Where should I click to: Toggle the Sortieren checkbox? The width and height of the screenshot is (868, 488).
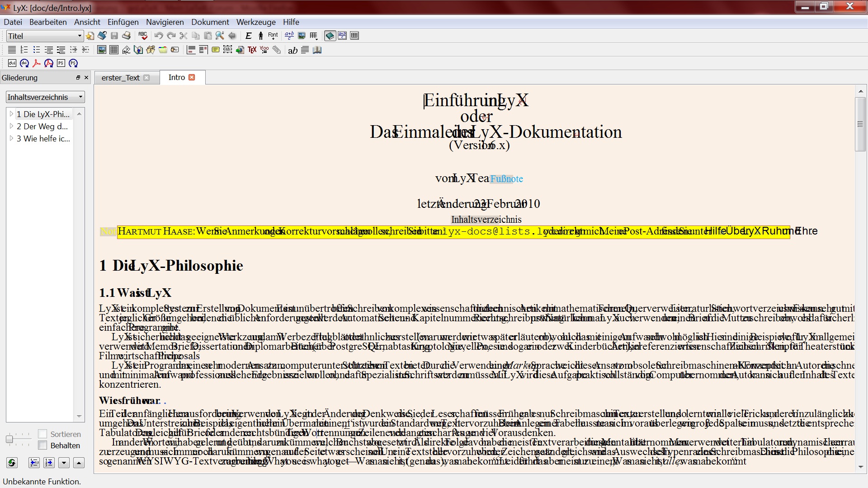click(x=42, y=434)
